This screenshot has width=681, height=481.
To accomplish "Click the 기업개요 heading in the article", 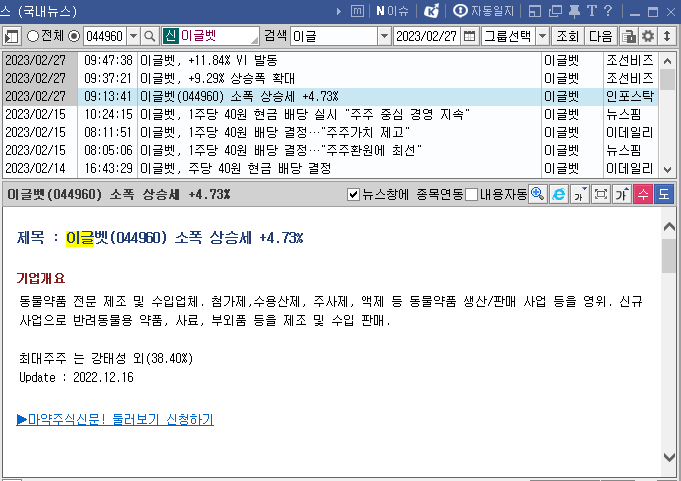I will pos(41,278).
